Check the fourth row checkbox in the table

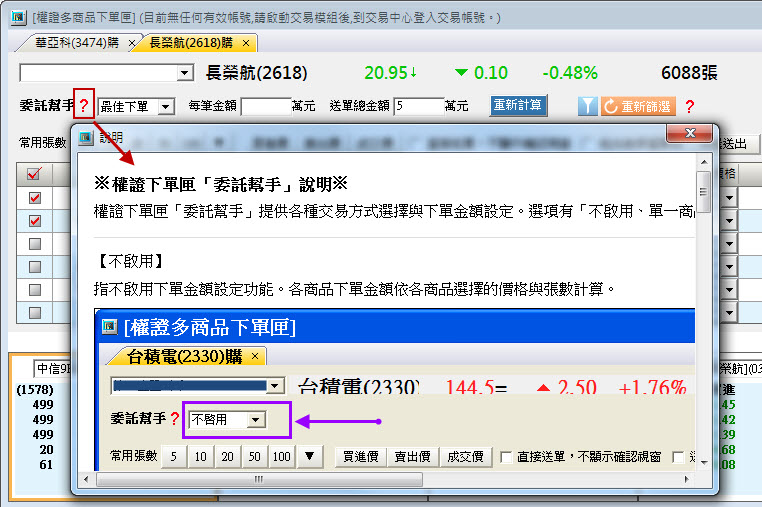(35, 266)
